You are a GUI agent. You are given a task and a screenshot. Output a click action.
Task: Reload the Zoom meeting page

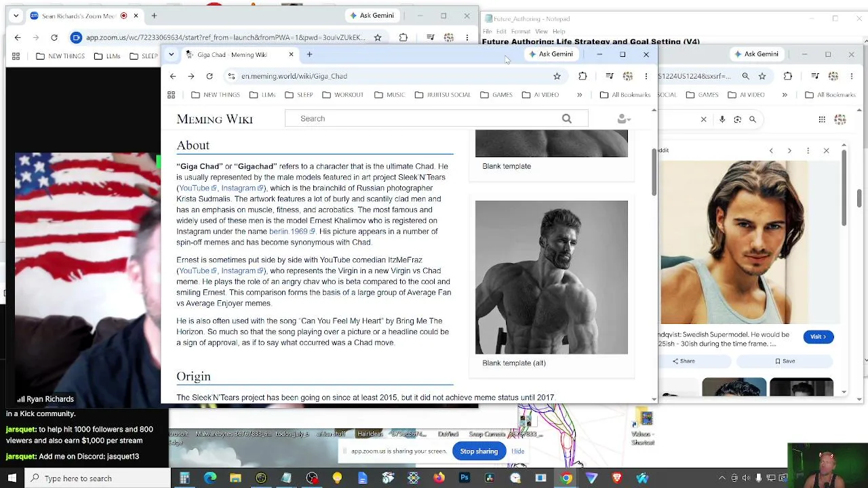point(54,37)
